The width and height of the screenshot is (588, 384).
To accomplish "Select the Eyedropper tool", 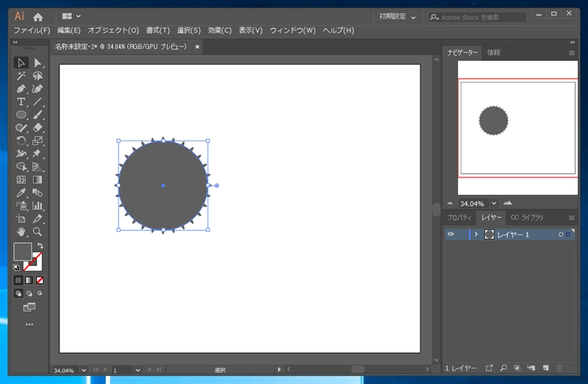I will pos(21,193).
